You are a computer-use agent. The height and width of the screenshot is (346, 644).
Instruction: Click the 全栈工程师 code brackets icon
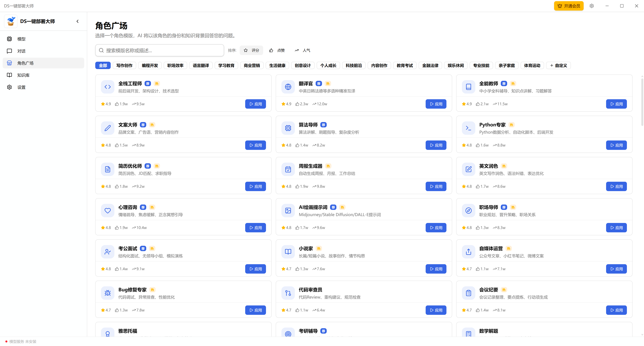point(108,87)
